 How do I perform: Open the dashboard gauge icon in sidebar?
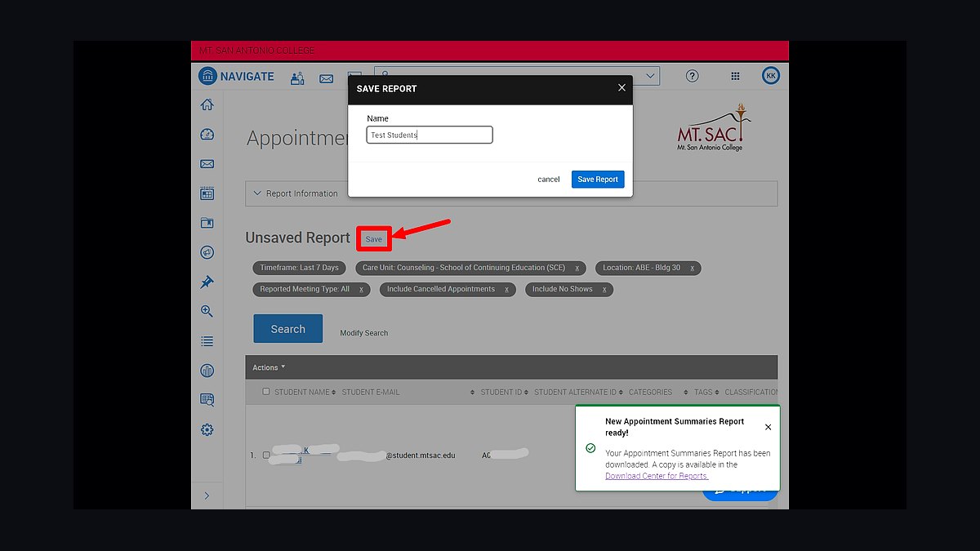click(207, 135)
